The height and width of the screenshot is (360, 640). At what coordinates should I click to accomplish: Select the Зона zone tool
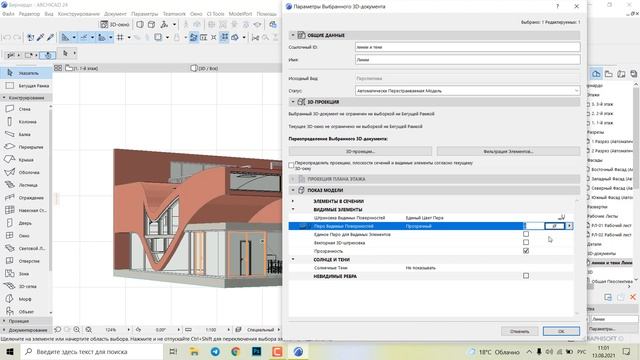coord(24,273)
